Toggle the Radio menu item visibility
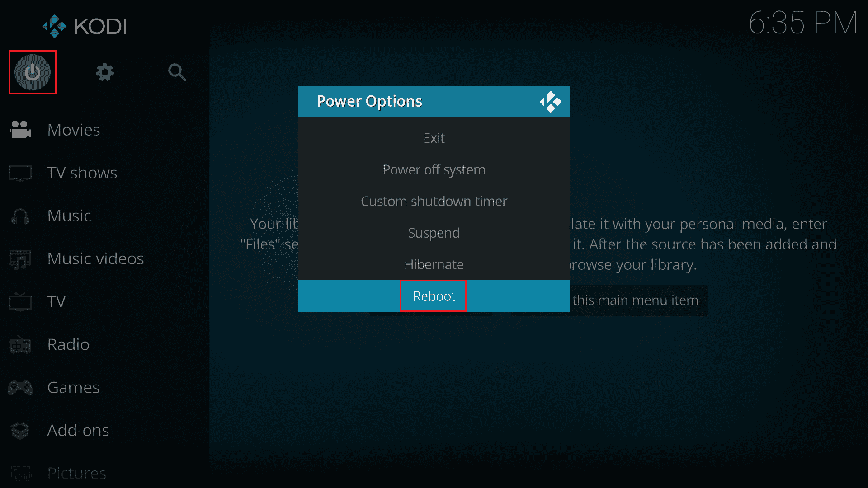Image resolution: width=868 pixels, height=488 pixels. [x=69, y=344]
